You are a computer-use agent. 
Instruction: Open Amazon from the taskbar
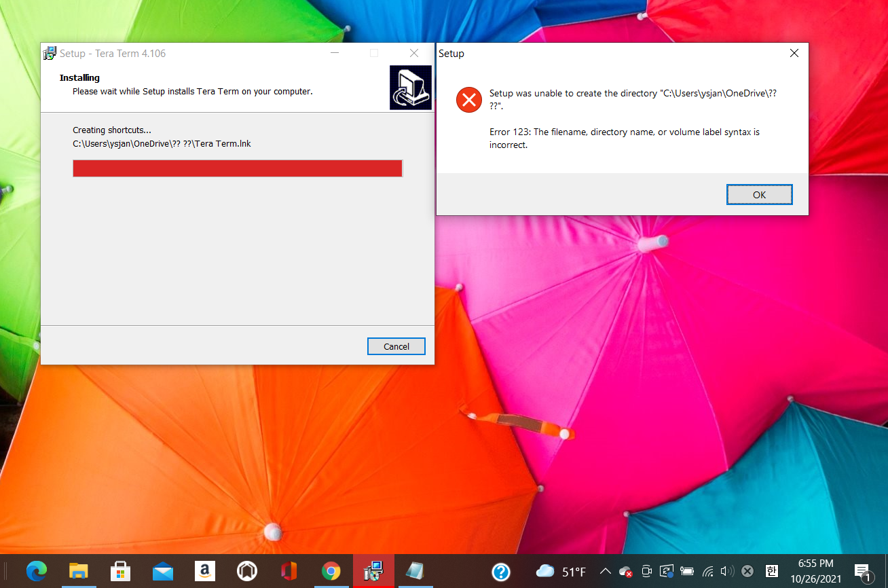pos(204,571)
